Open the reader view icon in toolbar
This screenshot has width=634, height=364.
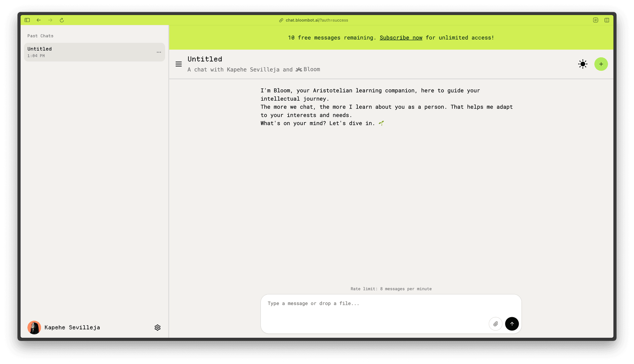[595, 20]
